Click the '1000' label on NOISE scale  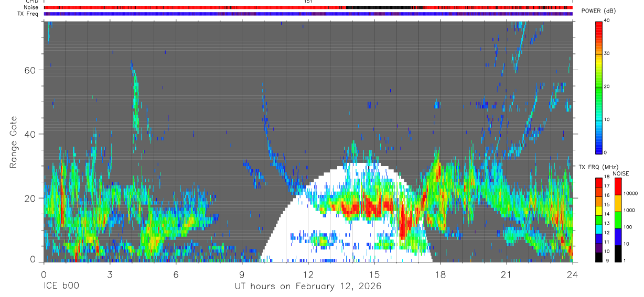click(630, 211)
